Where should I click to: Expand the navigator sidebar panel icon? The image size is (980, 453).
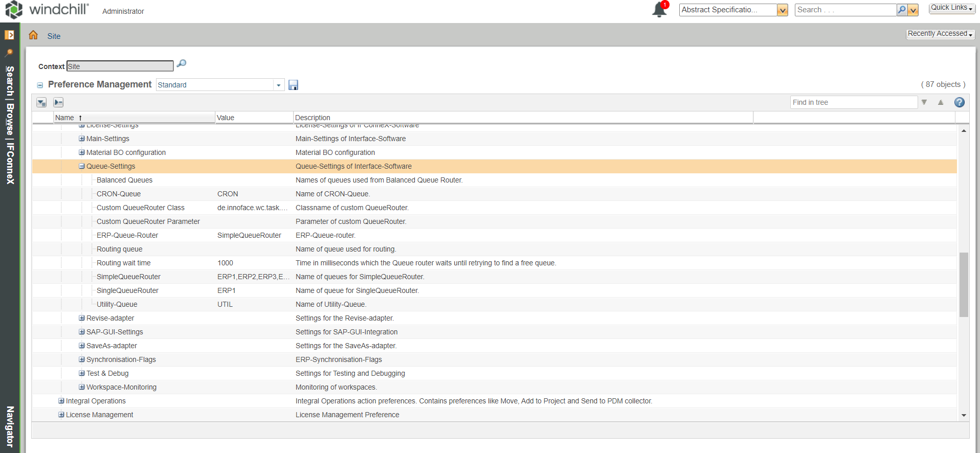9,35
